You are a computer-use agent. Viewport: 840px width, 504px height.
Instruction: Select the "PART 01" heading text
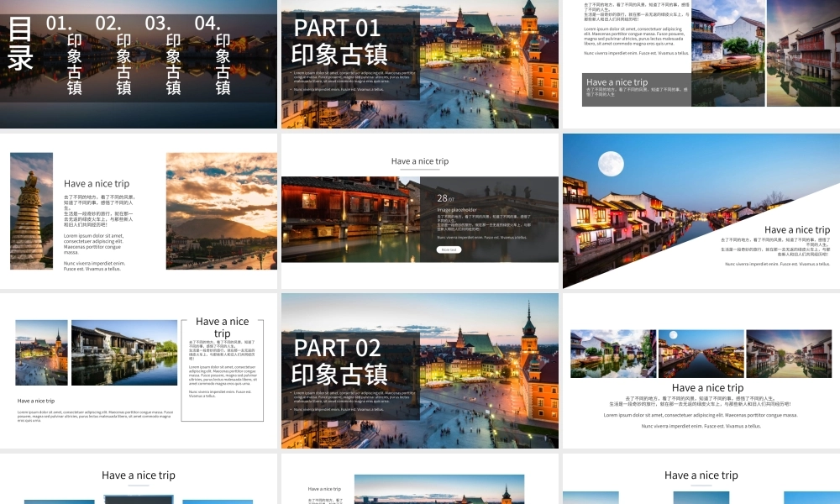pyautogui.click(x=337, y=28)
